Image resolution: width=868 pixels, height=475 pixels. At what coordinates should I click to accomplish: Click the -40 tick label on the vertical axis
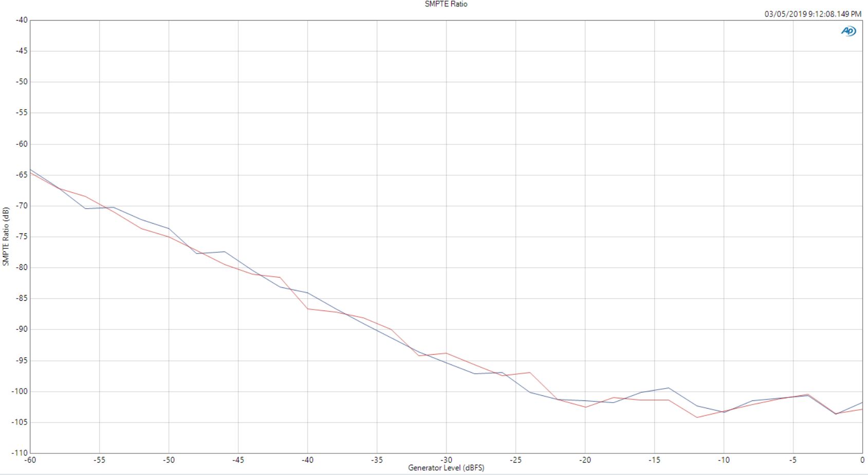pos(22,20)
